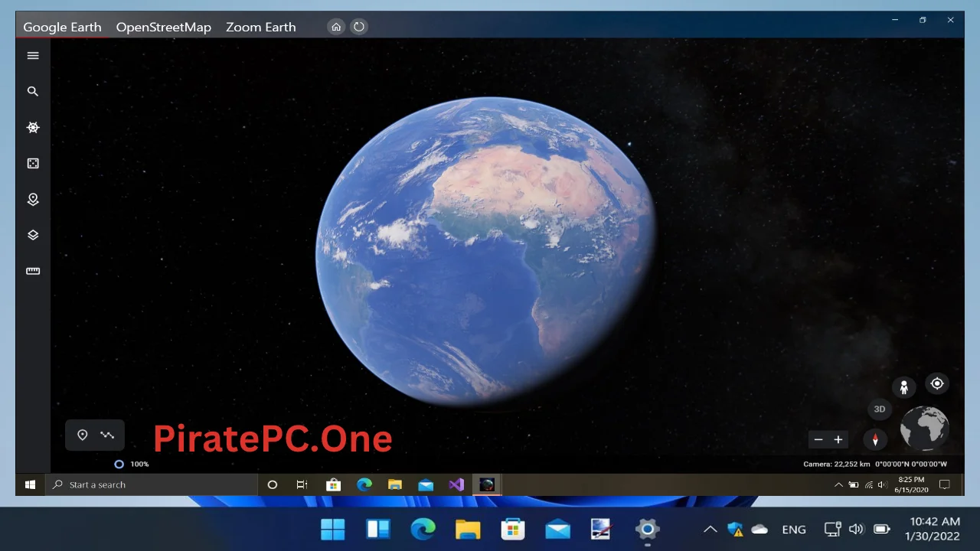980x551 pixels.
Task: Open Mail on the inner taskbar
Action: coord(426,484)
